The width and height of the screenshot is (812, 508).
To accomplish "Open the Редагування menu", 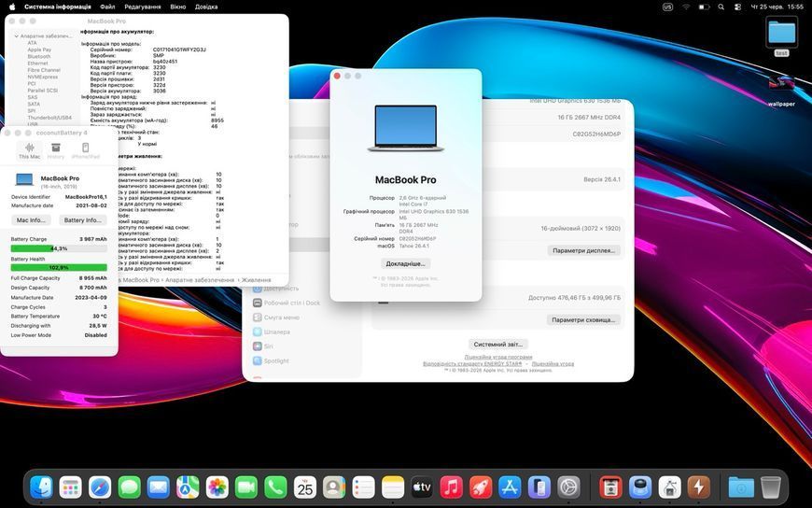I will 143,7.
